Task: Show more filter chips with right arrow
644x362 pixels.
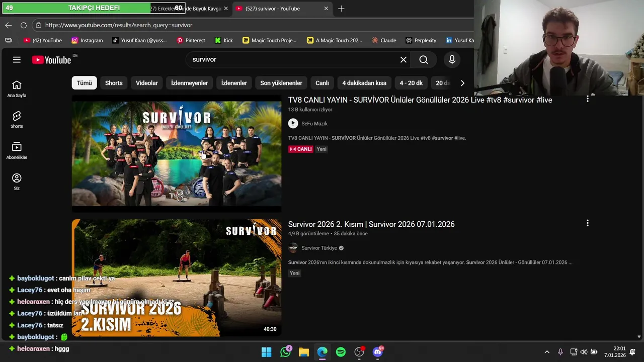Action: coord(462,83)
